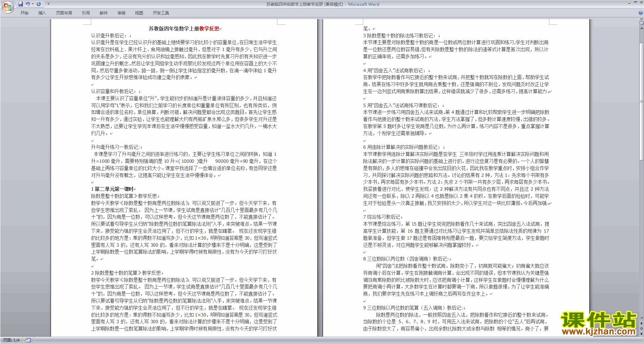Go to the previous page with the double-up arrow
Screen dimensions: 644x344
pos(642,323)
